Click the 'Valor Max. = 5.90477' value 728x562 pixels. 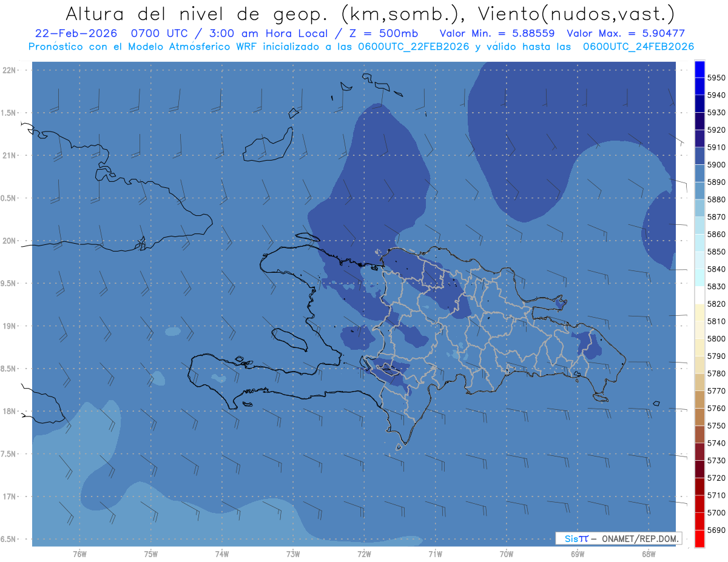pos(625,33)
